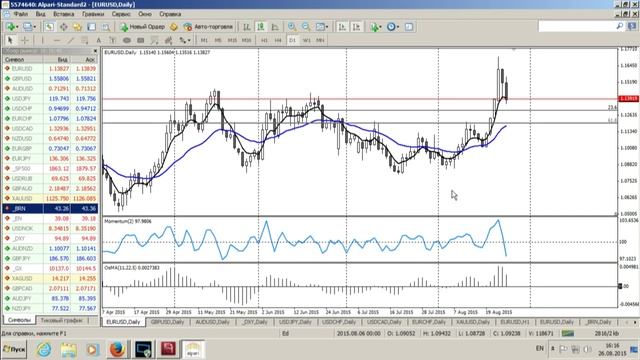Image resolution: width=640 pixels, height=360 pixels.
Task: Close the Market Watch panel
Action: [x=95, y=51]
